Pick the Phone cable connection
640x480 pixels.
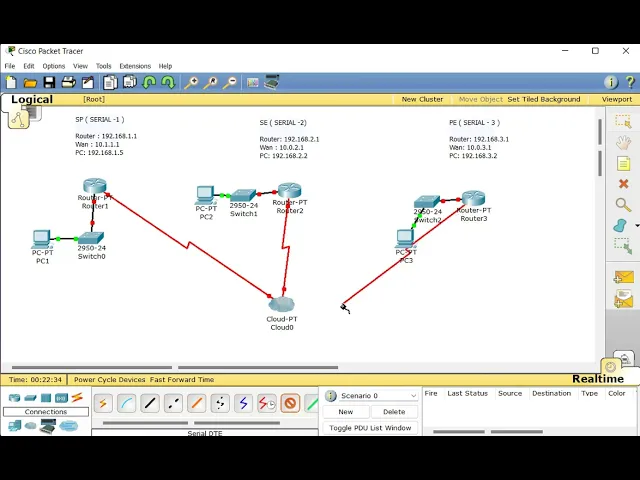pos(220,403)
